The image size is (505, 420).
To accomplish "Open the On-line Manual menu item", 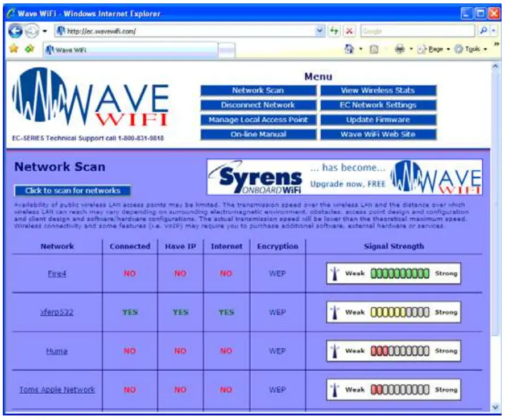I will tap(259, 135).
